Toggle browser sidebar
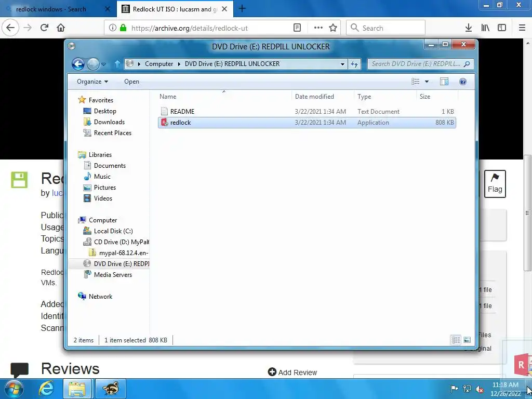532x399 pixels. (x=502, y=28)
